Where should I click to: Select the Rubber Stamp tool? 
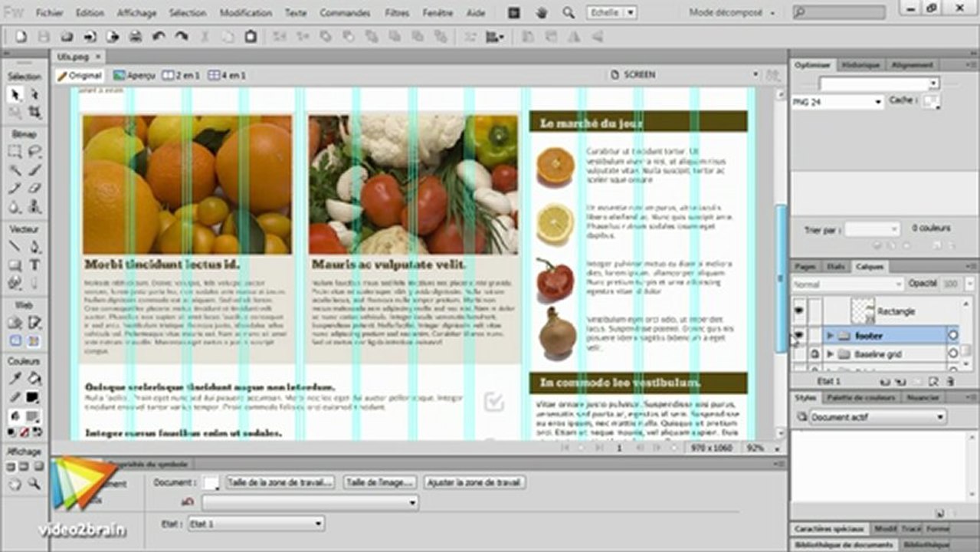click(34, 207)
